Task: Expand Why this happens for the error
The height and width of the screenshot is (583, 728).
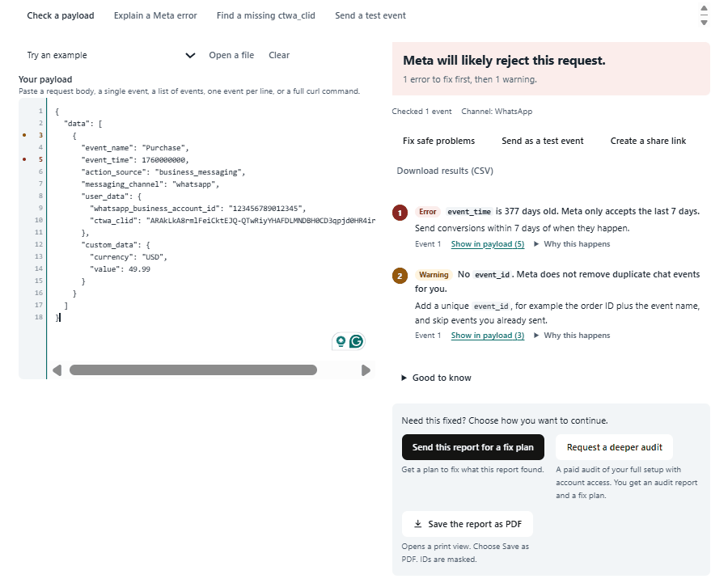Action: click(x=572, y=244)
